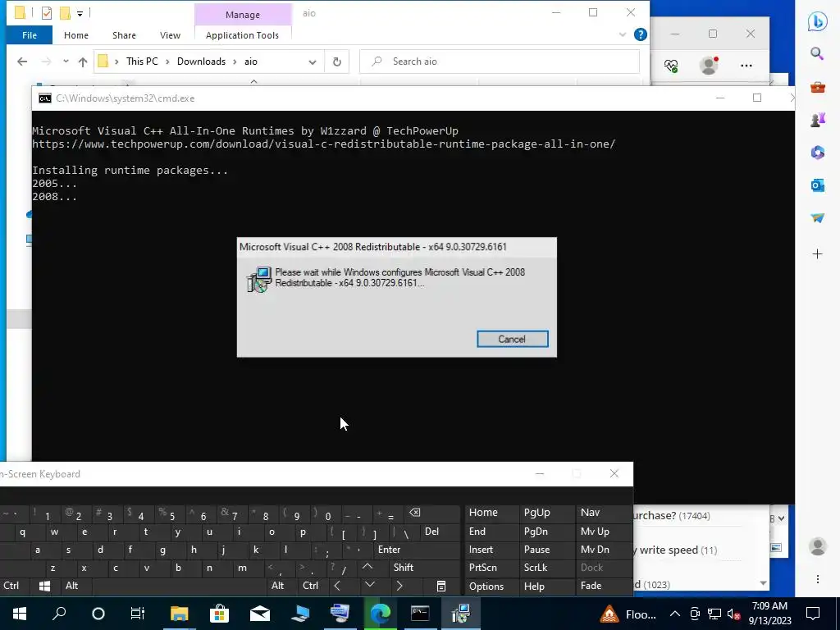This screenshot has width=840, height=630.
Task: Click the muted volume tray icon
Action: click(734, 614)
